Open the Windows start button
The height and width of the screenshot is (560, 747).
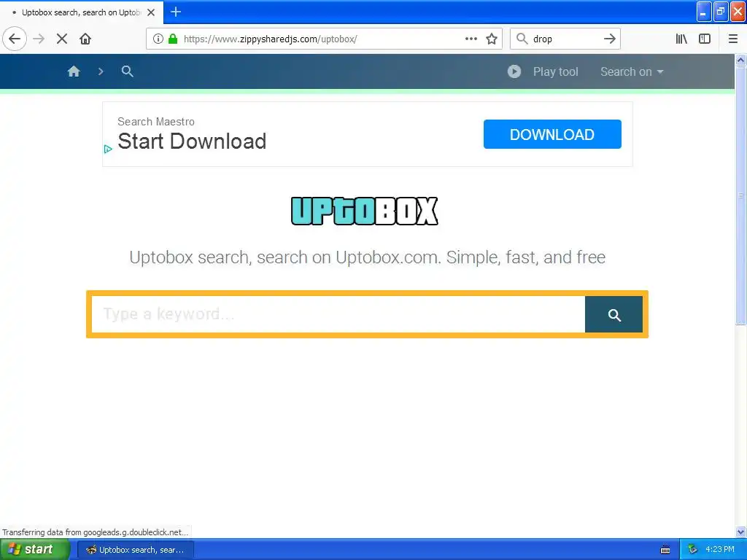pos(35,549)
